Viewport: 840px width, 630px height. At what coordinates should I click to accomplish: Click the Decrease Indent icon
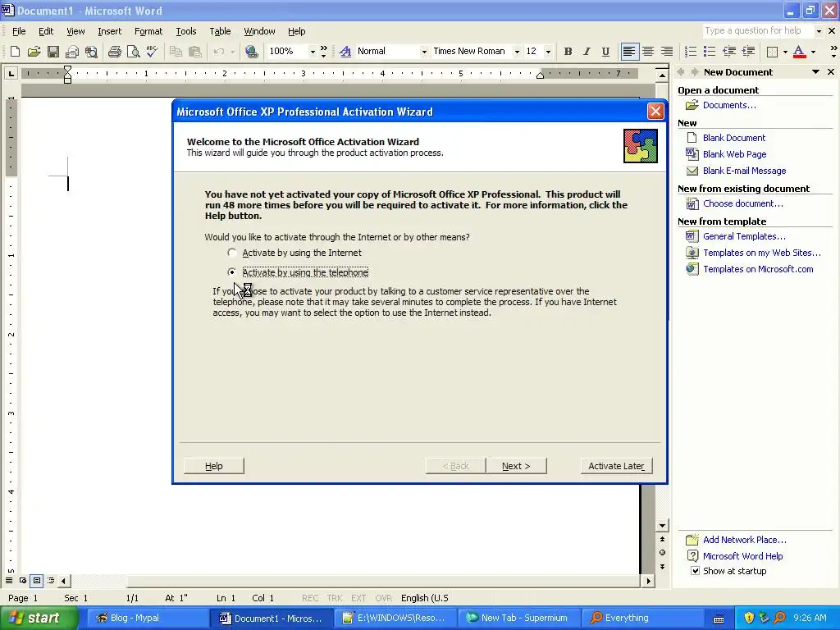point(728,52)
